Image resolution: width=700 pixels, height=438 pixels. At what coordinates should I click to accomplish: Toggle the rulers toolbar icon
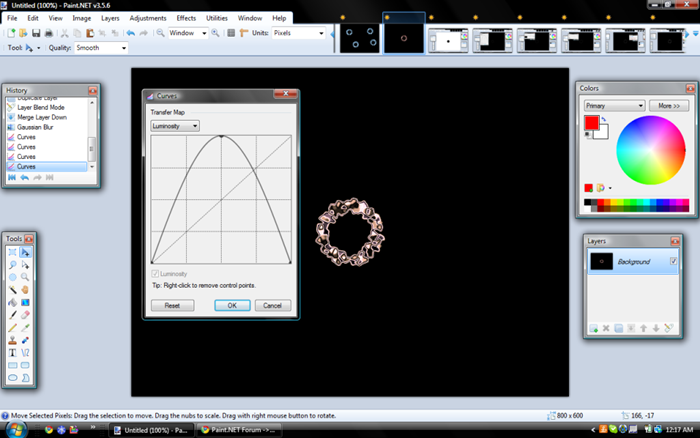click(244, 33)
